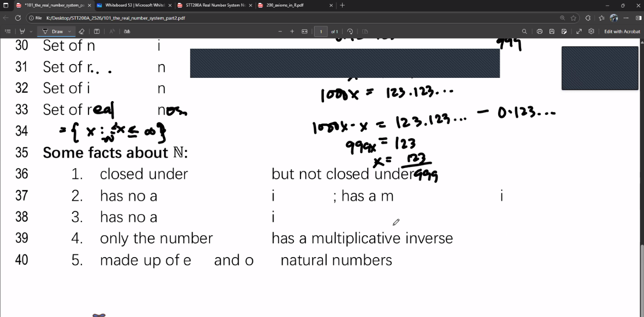Click the Save icon in PDF toolbar
The width and height of the screenshot is (644, 317).
[552, 32]
